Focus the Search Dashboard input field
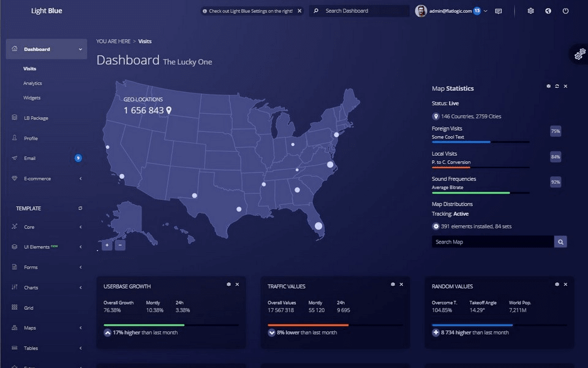This screenshot has height=368, width=588. (364, 11)
